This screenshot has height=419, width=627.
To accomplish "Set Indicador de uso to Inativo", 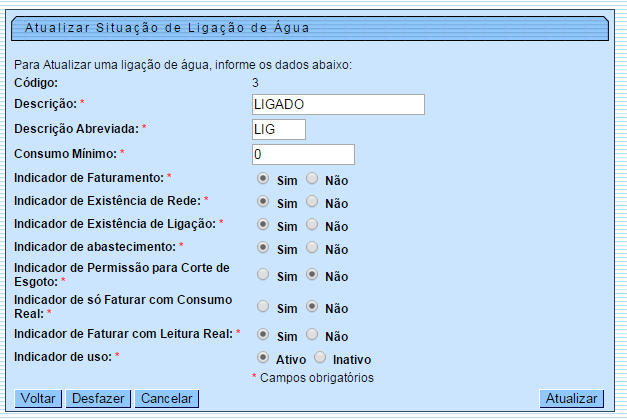I will click(x=321, y=357).
